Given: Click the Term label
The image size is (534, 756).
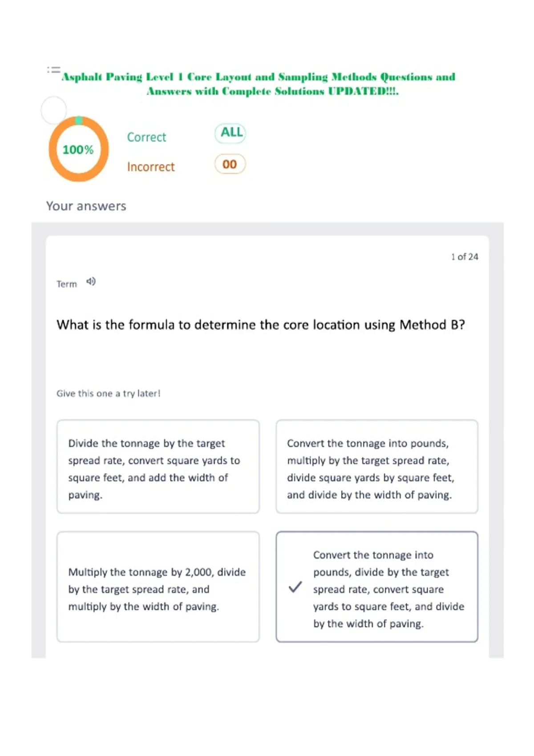Looking at the screenshot, I should pyautogui.click(x=67, y=284).
